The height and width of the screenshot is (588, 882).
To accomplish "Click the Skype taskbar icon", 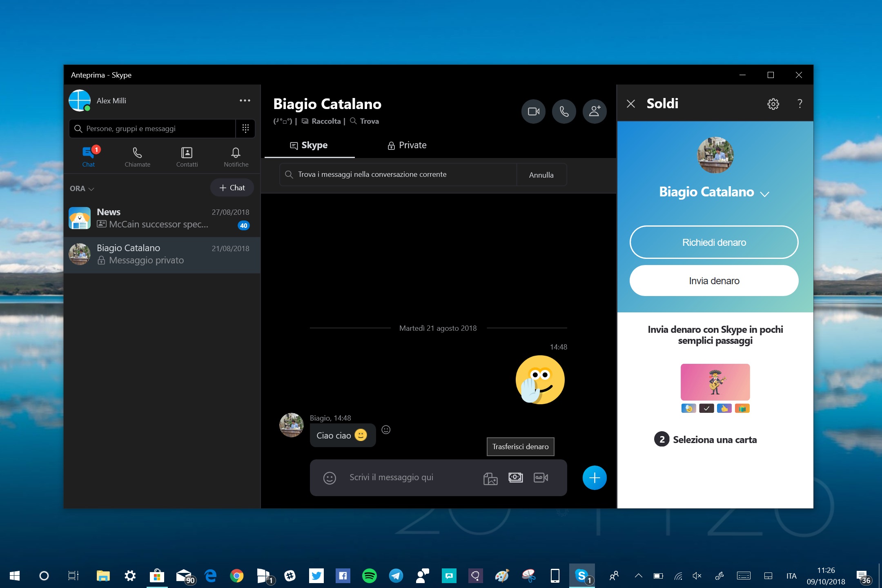I will tap(582, 576).
